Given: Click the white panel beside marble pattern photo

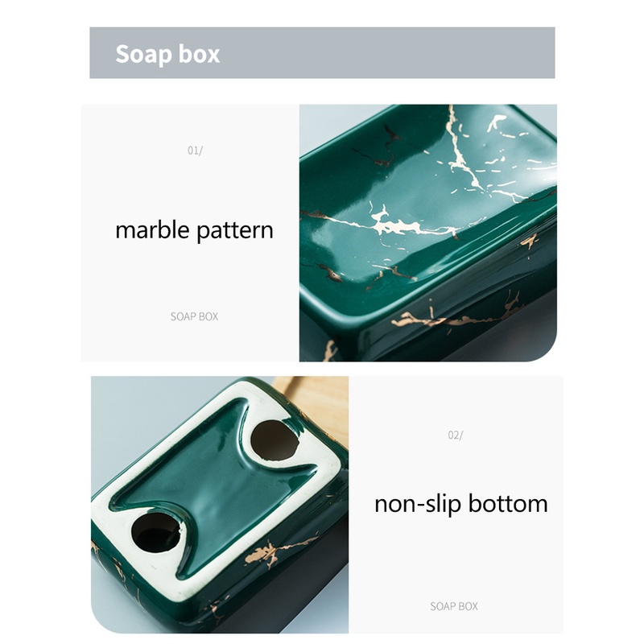Looking at the screenshot, I should point(190,233).
